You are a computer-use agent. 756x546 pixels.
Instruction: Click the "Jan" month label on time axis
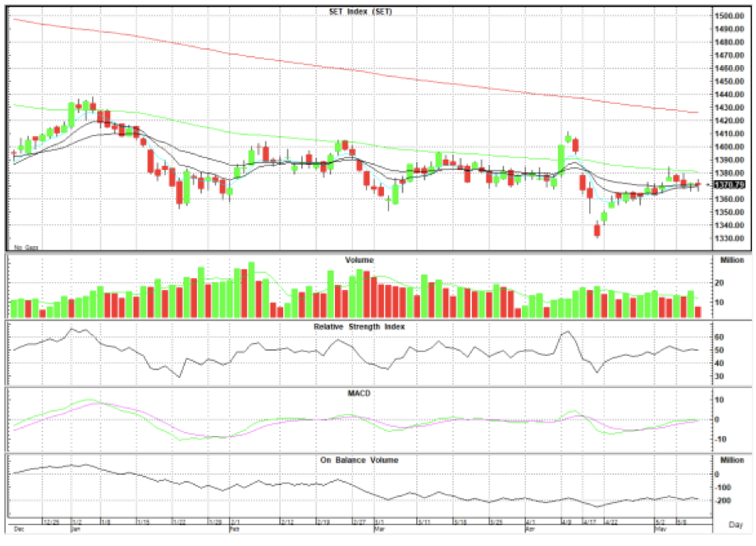(76, 529)
